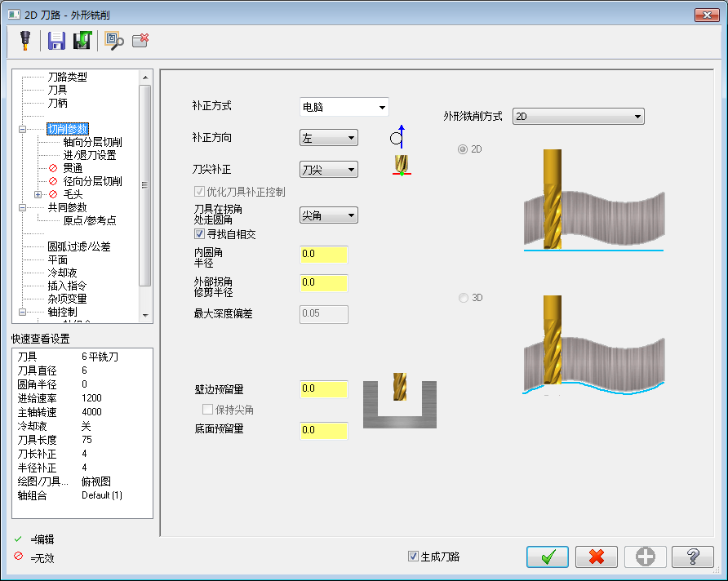
Task: Open 轴向分层切削 page
Action: (92, 142)
